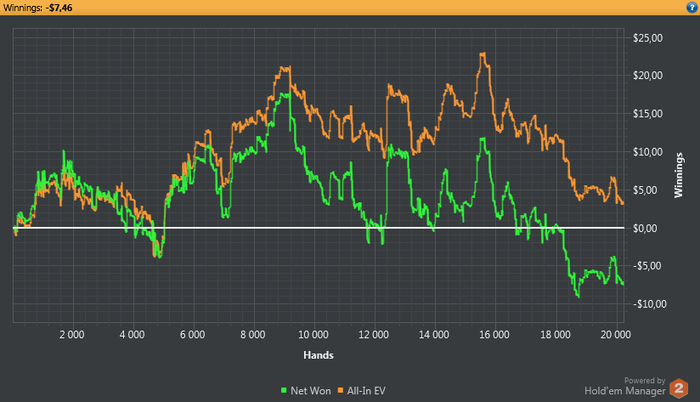Screen dimensions: 700x402
Task: Click the -$10,00 y-axis label
Action: (x=650, y=304)
